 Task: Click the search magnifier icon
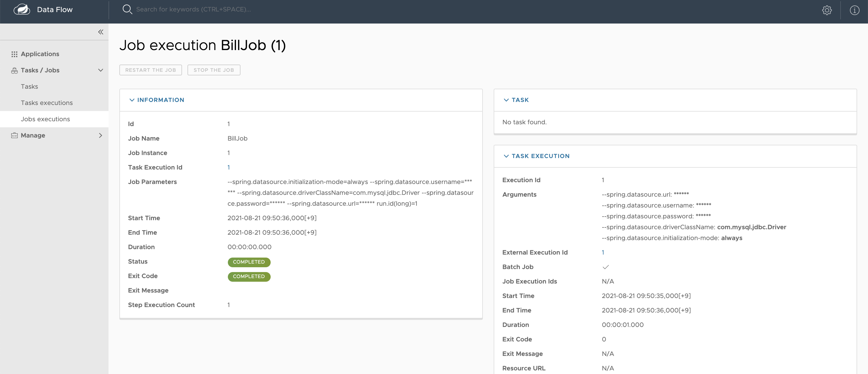point(127,9)
